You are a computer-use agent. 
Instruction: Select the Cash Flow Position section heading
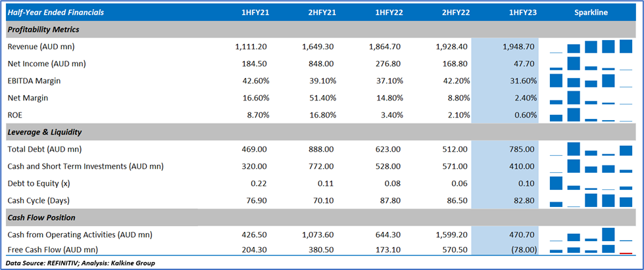[41, 218]
